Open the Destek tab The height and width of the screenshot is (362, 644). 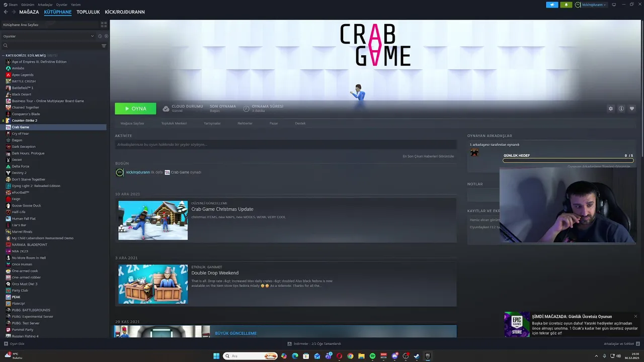coord(300,123)
